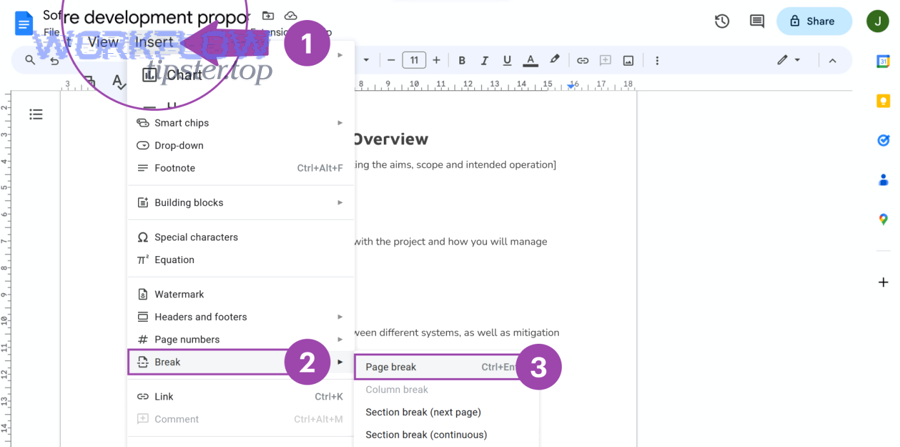Select Section break (next page)
This screenshot has width=900, height=447.
click(x=445, y=412)
